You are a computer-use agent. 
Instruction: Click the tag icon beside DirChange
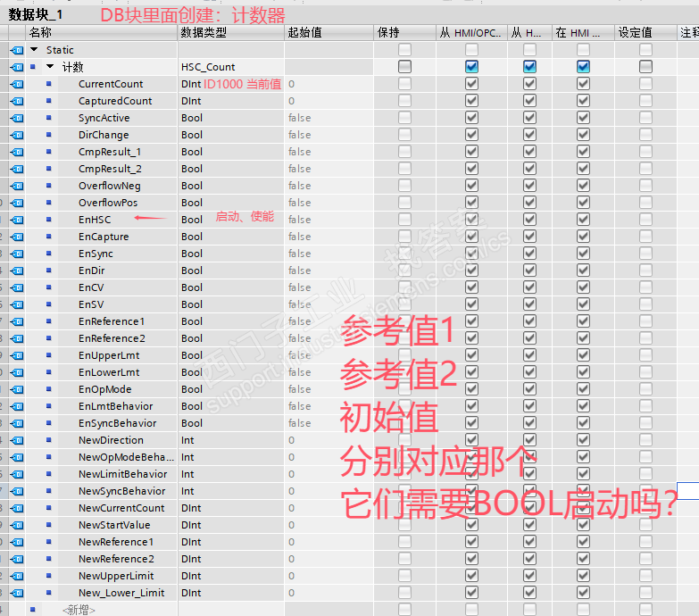[x=17, y=135]
